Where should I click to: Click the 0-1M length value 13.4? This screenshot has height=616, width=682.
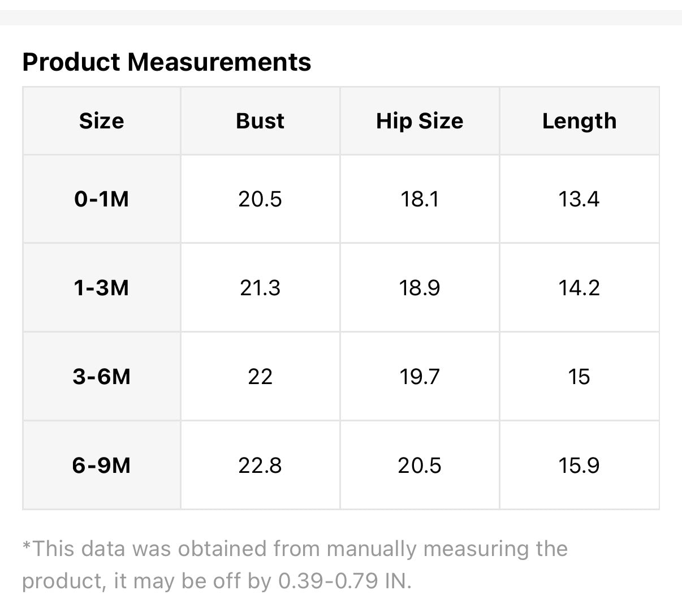(579, 199)
